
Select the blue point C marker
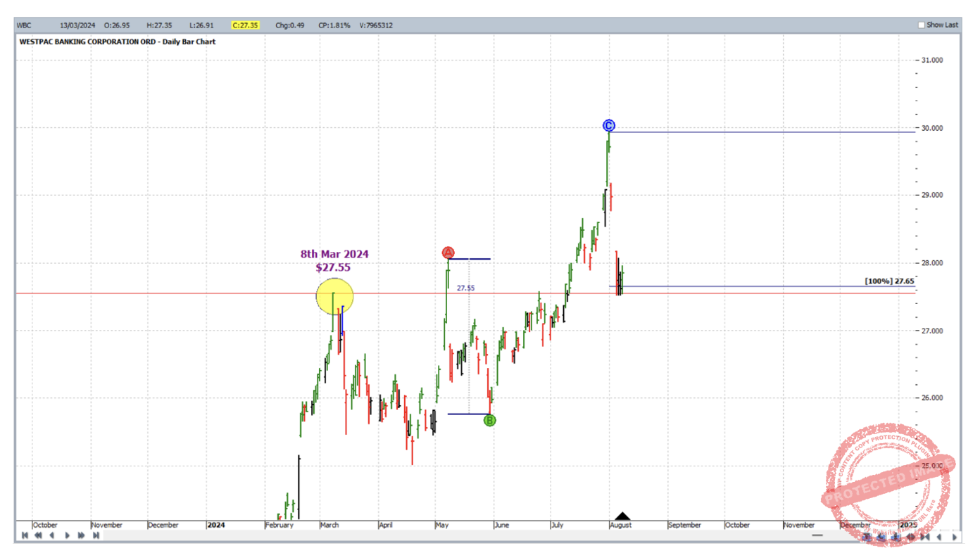click(609, 126)
